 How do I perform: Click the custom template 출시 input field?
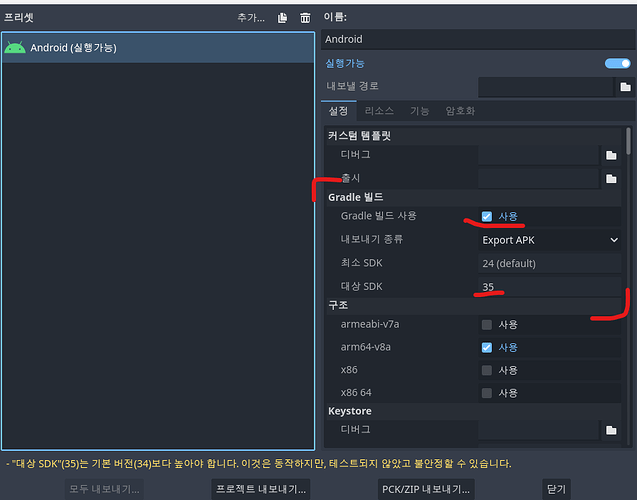point(539,179)
